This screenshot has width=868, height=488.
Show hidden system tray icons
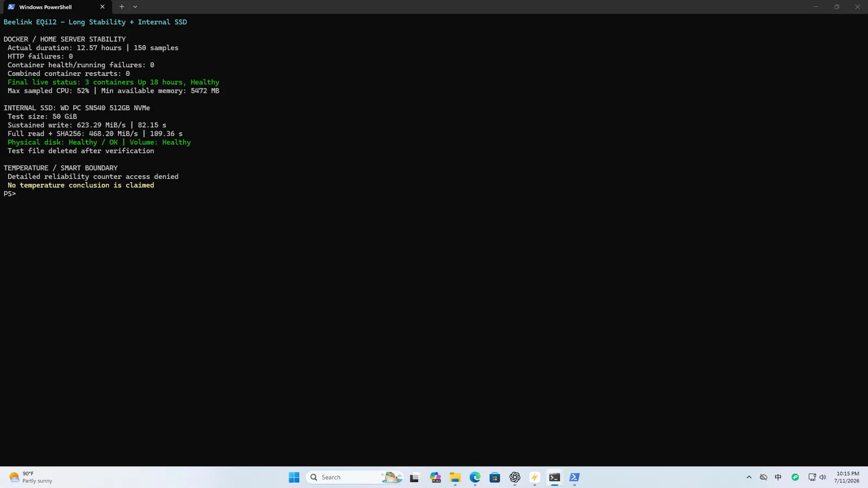[749, 477]
